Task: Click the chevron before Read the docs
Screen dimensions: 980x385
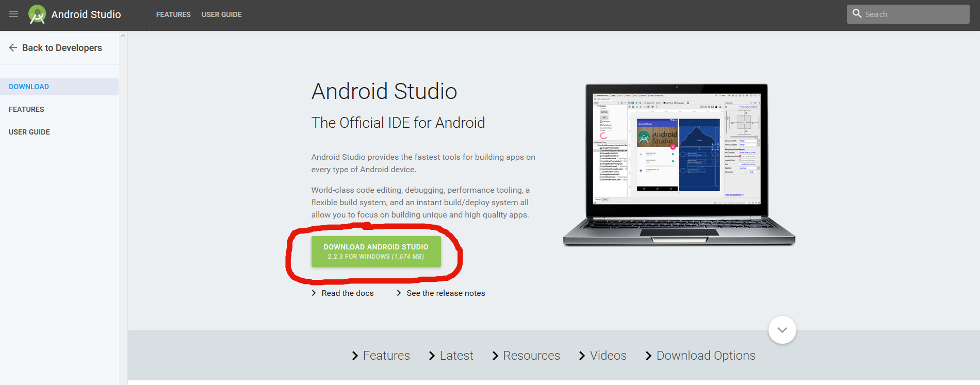Action: (x=314, y=293)
